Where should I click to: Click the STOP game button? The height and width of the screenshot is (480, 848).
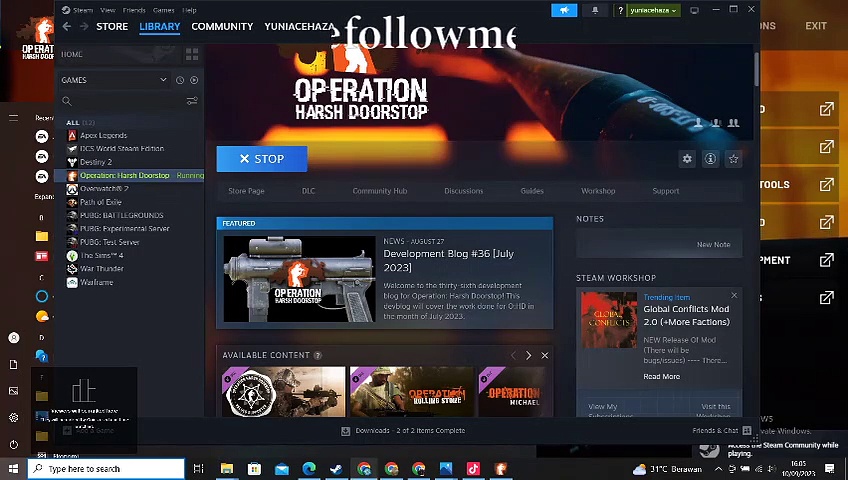point(262,159)
